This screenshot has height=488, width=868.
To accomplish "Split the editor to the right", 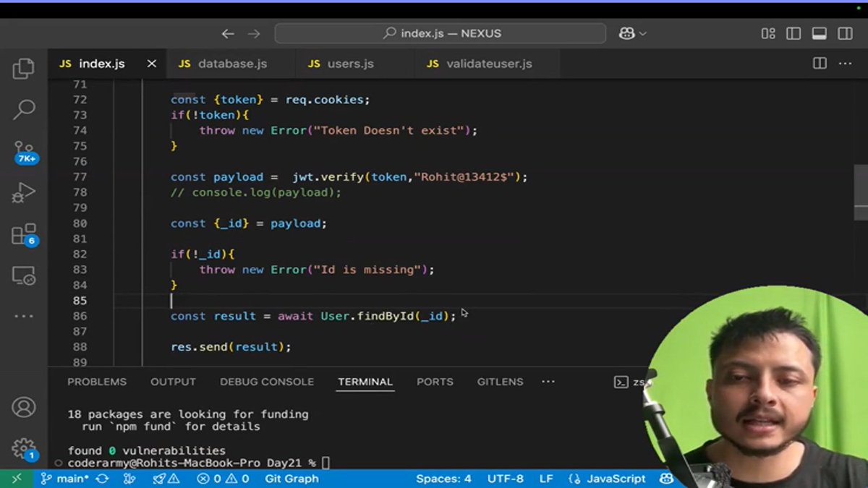I will pos(820,64).
